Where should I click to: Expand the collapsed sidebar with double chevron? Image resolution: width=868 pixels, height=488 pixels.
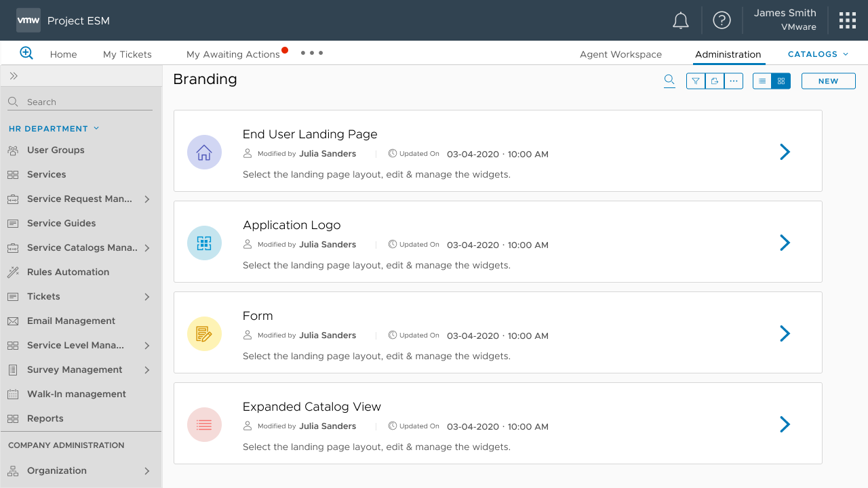coord(14,76)
